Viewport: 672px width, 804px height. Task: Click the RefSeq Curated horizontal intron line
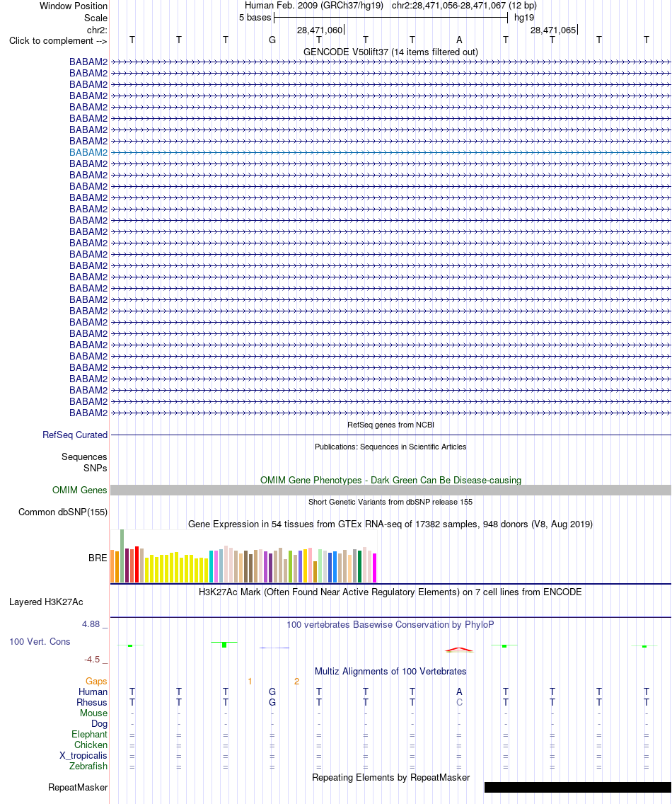point(390,435)
